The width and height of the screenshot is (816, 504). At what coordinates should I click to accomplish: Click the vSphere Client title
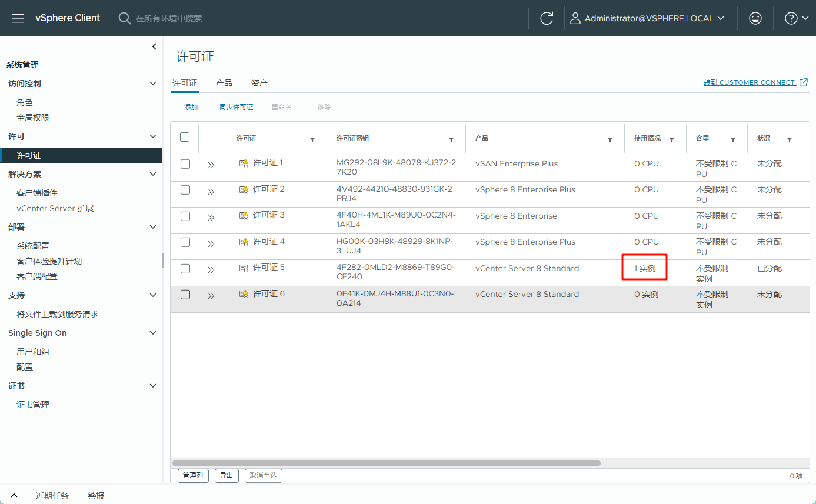pyautogui.click(x=68, y=18)
